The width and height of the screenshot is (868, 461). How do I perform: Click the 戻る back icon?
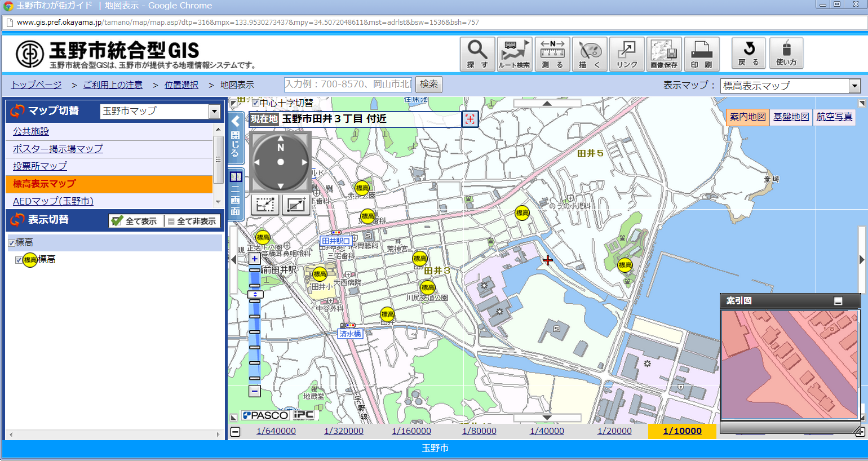(x=749, y=53)
